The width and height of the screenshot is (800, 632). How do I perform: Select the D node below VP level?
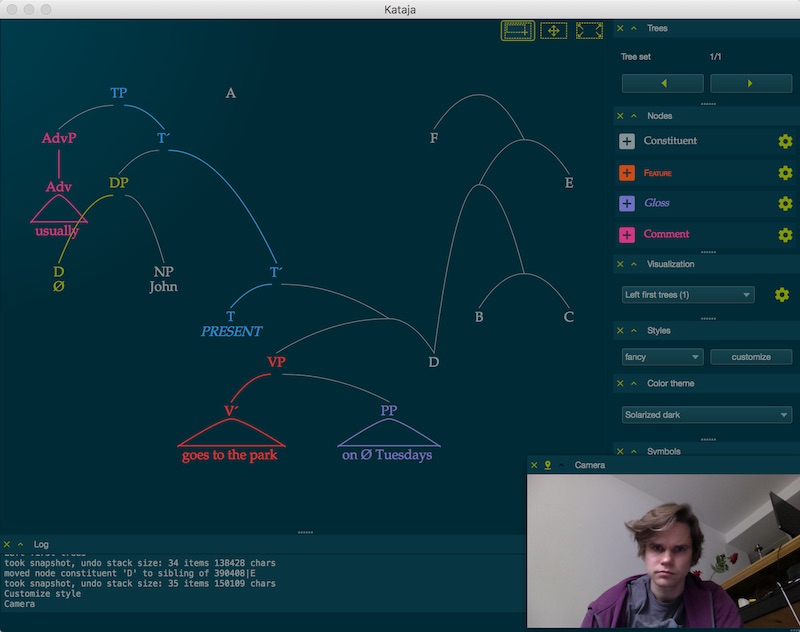(x=434, y=362)
